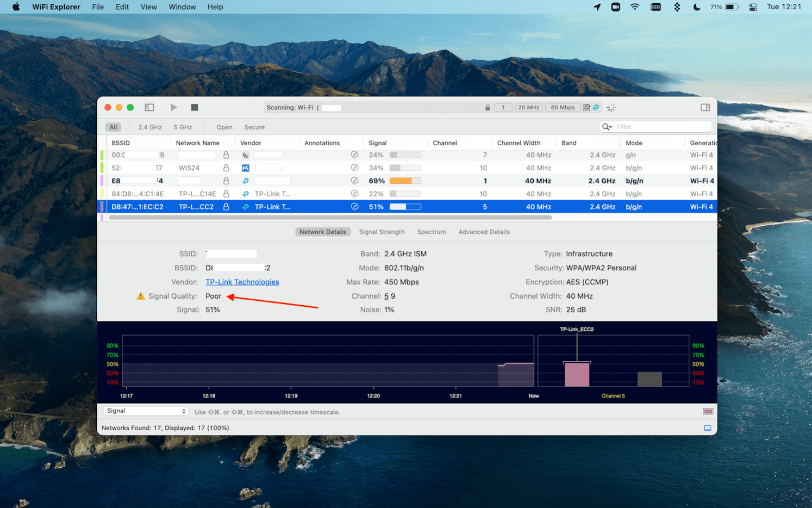
Task: Toggle the right inspector panel icon
Action: (705, 108)
